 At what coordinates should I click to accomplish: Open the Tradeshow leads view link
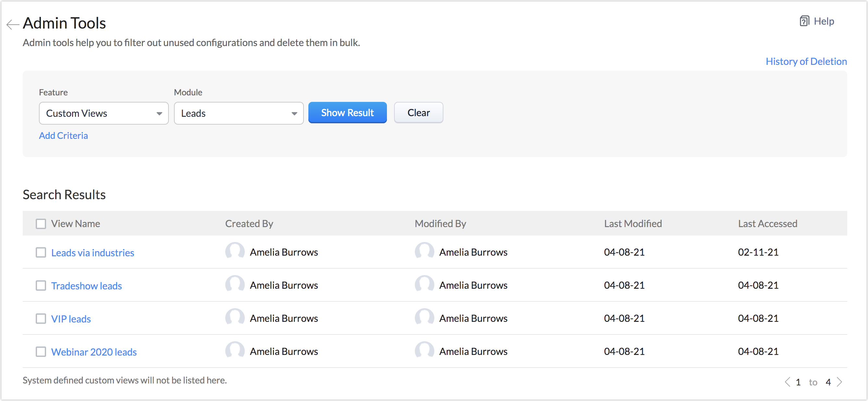(86, 286)
